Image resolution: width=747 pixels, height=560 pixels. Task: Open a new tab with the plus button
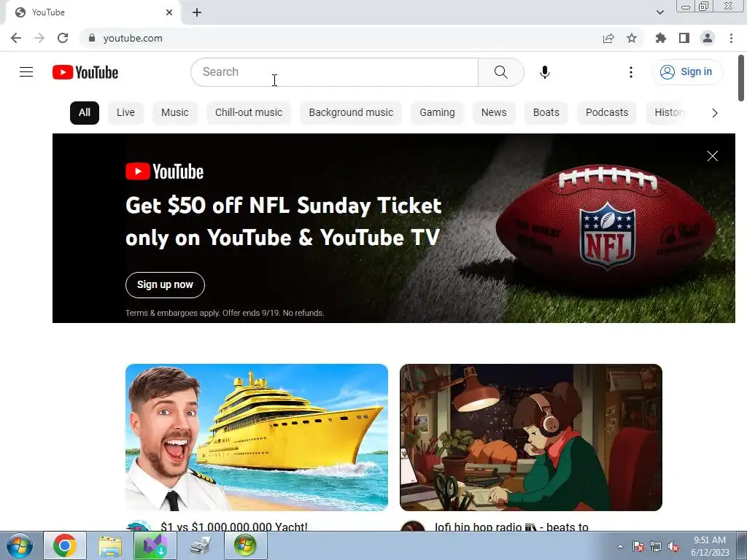coord(197,12)
